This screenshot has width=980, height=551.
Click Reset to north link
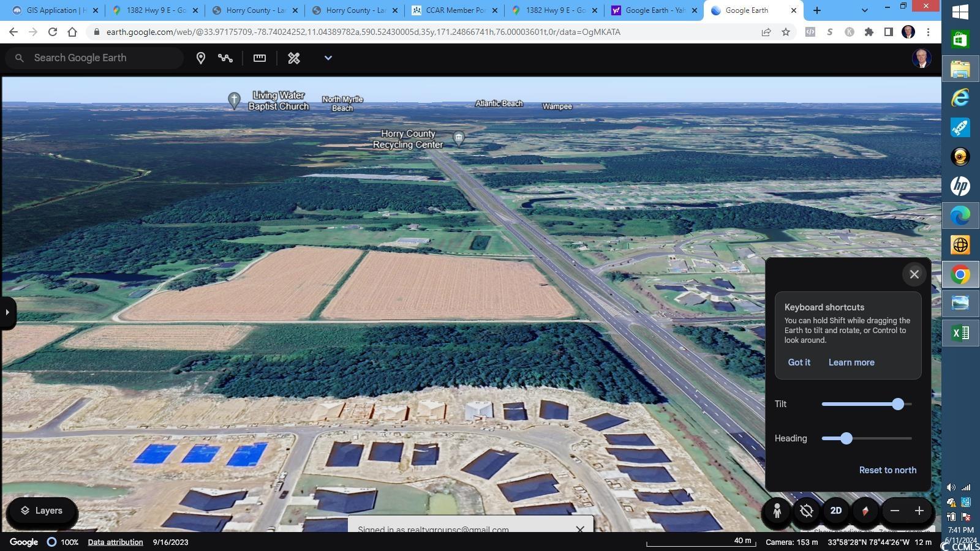click(x=888, y=470)
